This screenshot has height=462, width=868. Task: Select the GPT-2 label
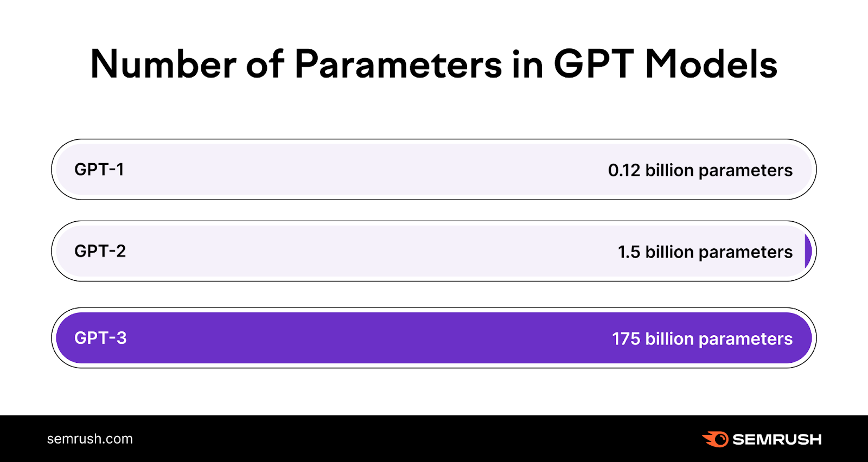pyautogui.click(x=100, y=251)
